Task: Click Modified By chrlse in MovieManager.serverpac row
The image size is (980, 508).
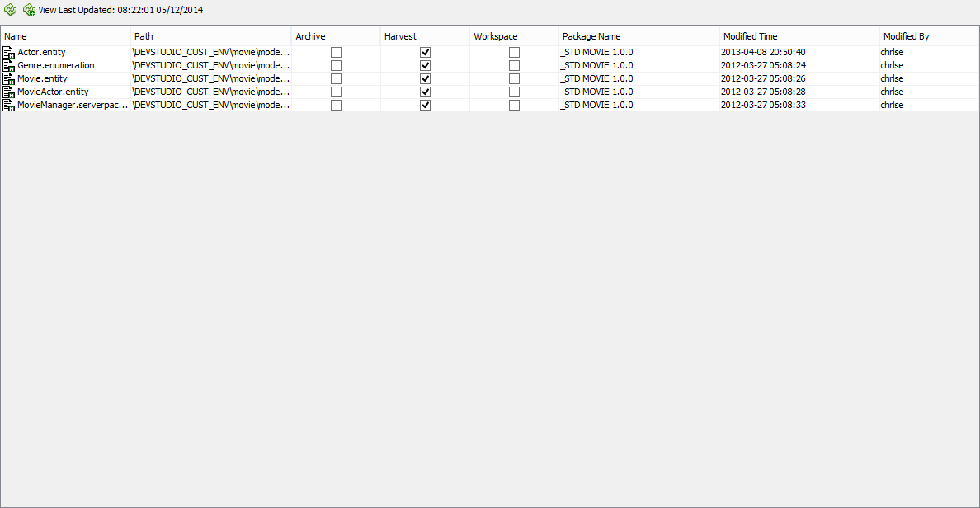Action: tap(892, 105)
